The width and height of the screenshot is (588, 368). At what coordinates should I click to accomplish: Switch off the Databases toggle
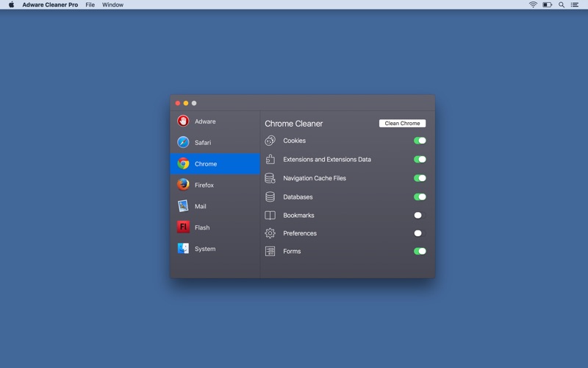[420, 197]
